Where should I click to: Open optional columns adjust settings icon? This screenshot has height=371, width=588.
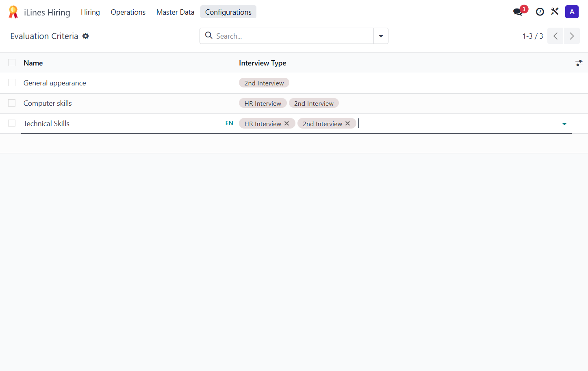[x=579, y=63]
